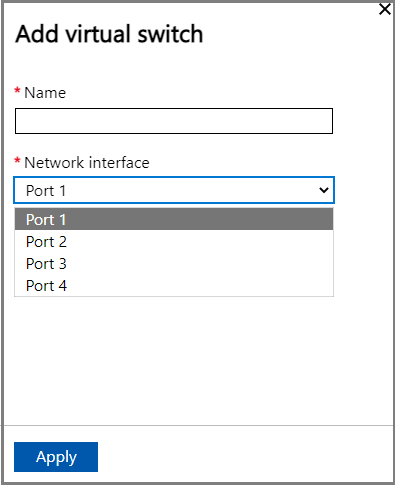Open the Network interface dropdown
Image resolution: width=395 pixels, height=486 pixels.
tap(174, 190)
